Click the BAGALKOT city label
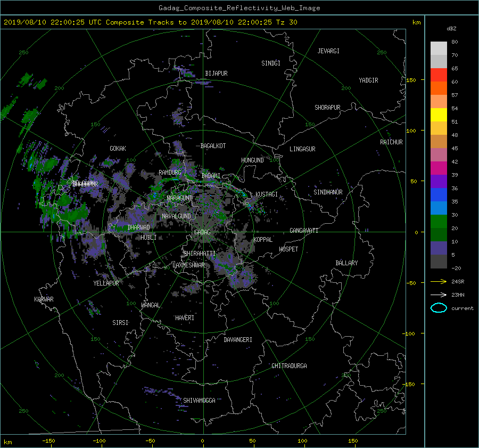The width and height of the screenshot is (479, 448). 213,146
